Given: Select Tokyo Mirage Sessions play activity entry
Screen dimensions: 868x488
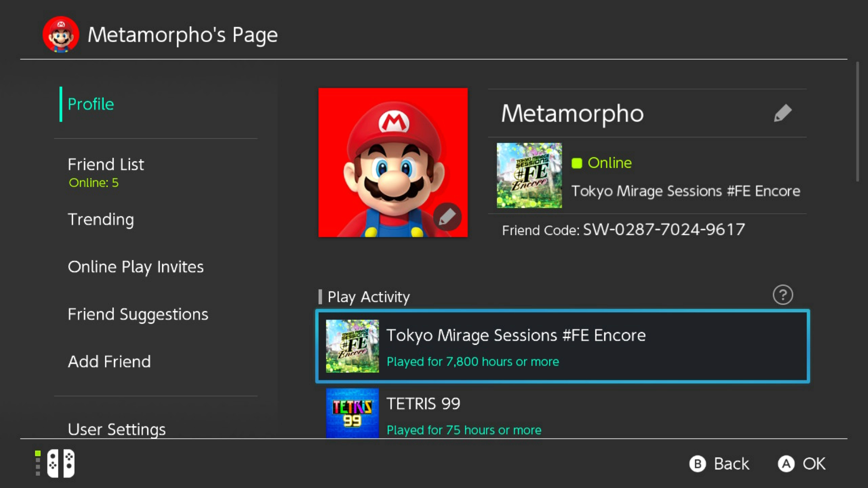Looking at the screenshot, I should [x=562, y=347].
